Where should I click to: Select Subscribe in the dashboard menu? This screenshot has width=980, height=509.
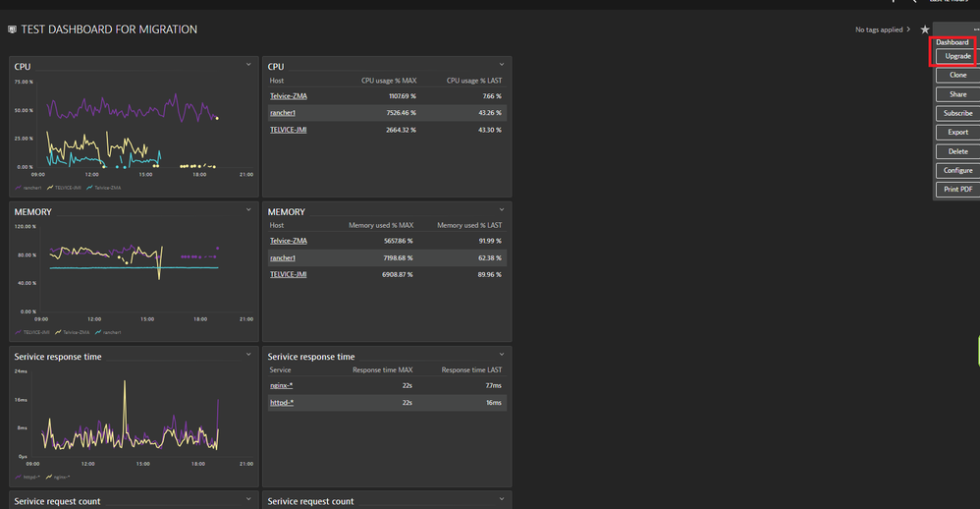[x=957, y=113]
